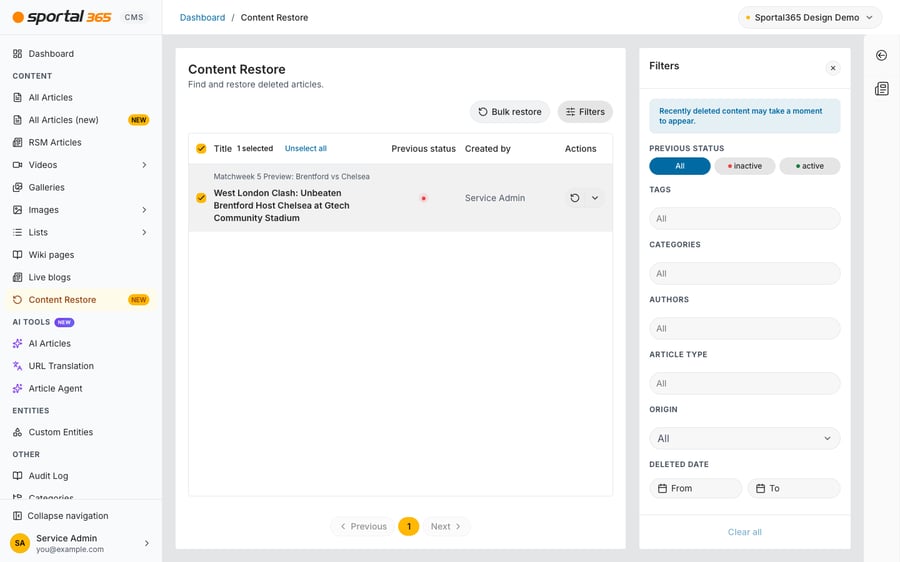Open the Origin dropdown

click(744, 439)
